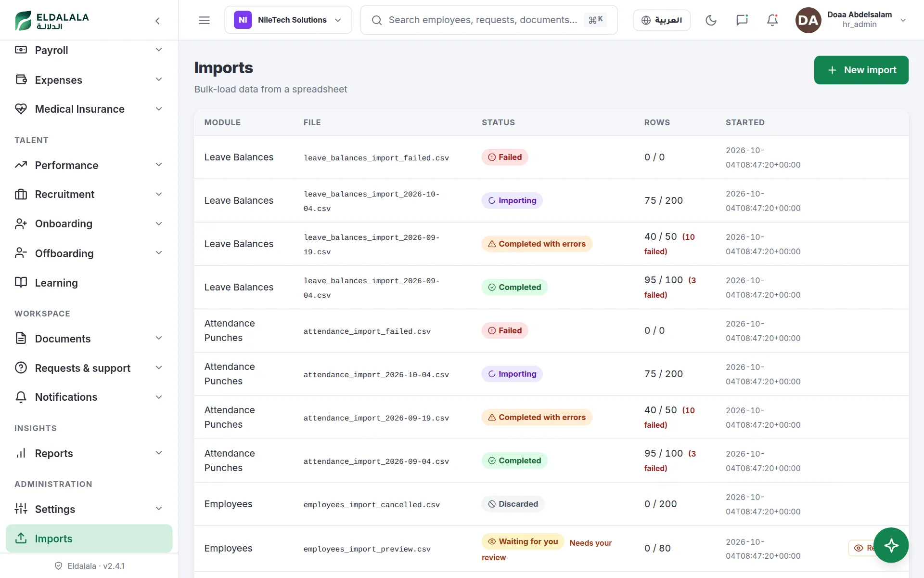Click the Discarded status badge
The height and width of the screenshot is (578, 924).
tap(513, 504)
